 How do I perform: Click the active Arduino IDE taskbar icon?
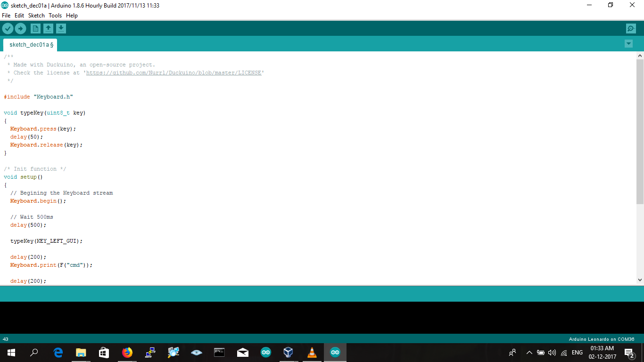335,353
